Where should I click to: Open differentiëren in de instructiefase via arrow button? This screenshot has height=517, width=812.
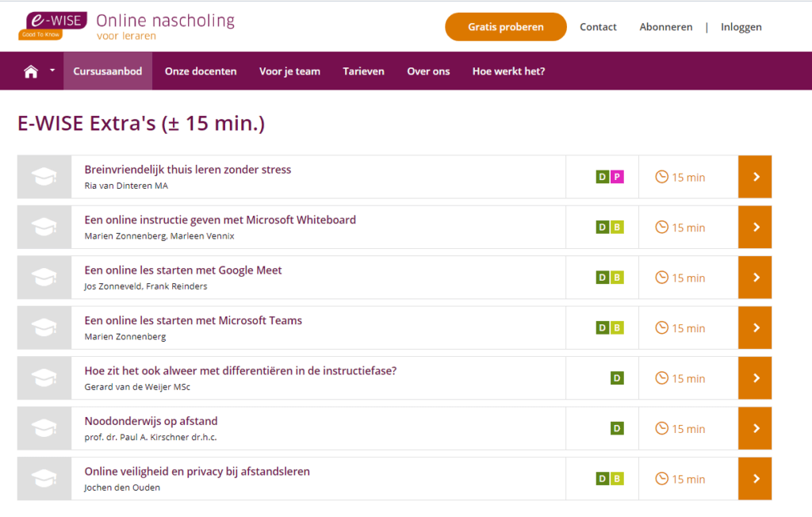755,378
